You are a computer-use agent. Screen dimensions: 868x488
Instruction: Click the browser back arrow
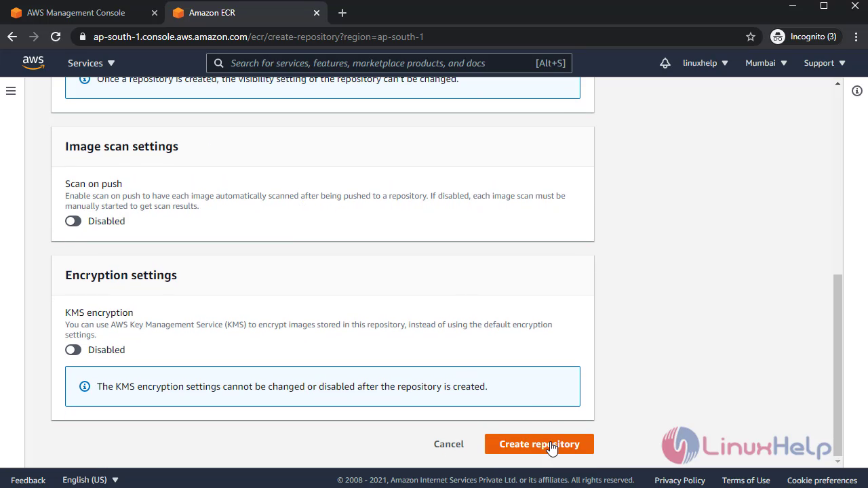[12, 37]
